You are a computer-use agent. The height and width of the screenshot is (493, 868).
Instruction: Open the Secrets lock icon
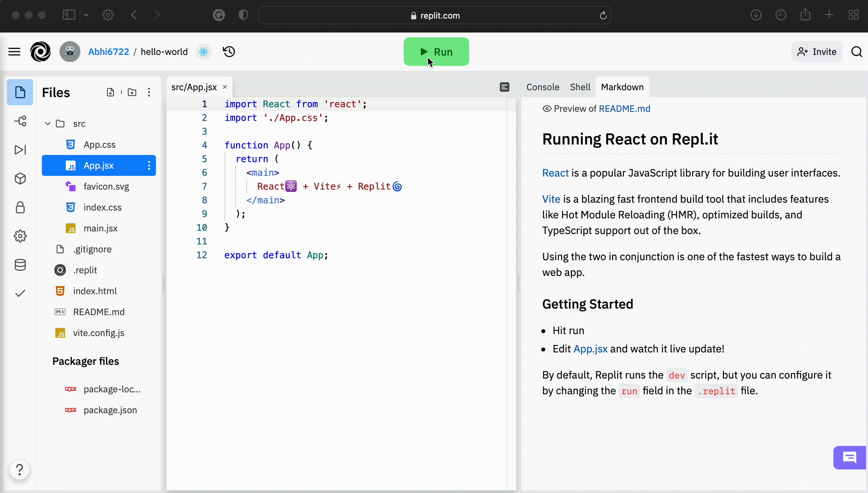click(x=20, y=207)
